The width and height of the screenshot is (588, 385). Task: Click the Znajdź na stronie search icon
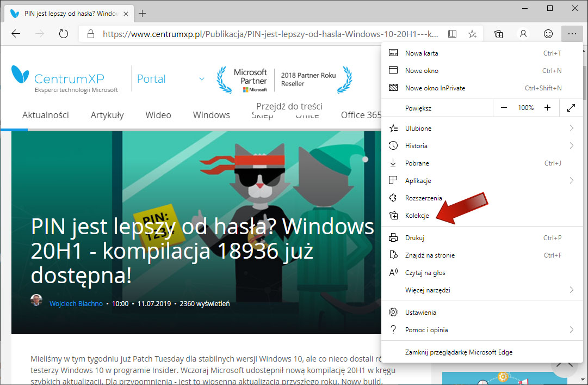click(x=393, y=255)
